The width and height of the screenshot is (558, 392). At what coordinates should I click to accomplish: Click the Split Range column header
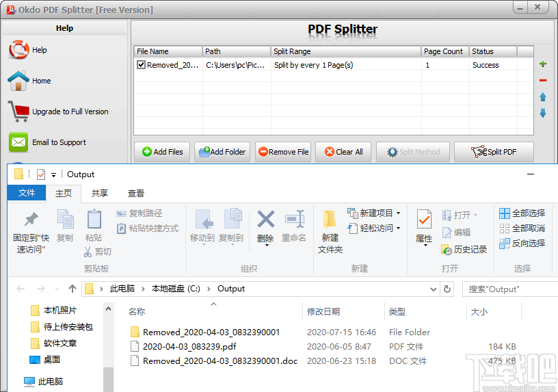click(346, 51)
